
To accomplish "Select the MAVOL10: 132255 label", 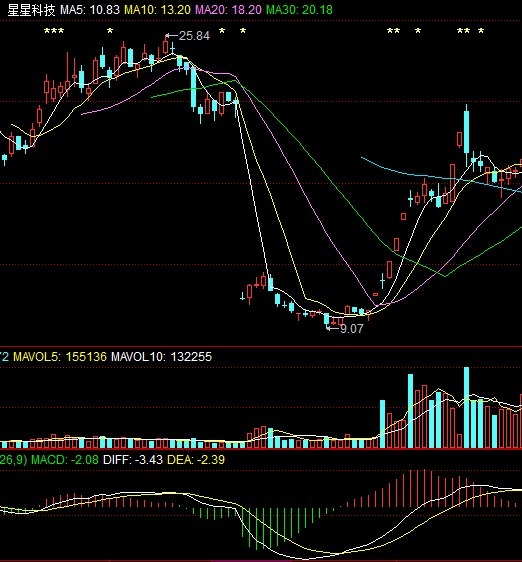I will click(161, 356).
